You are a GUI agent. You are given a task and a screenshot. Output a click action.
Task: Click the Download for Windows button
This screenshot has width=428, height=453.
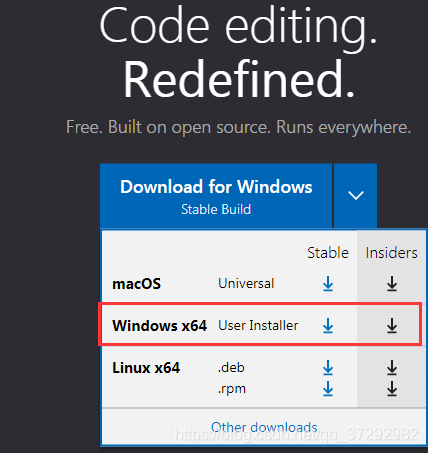coord(216,196)
